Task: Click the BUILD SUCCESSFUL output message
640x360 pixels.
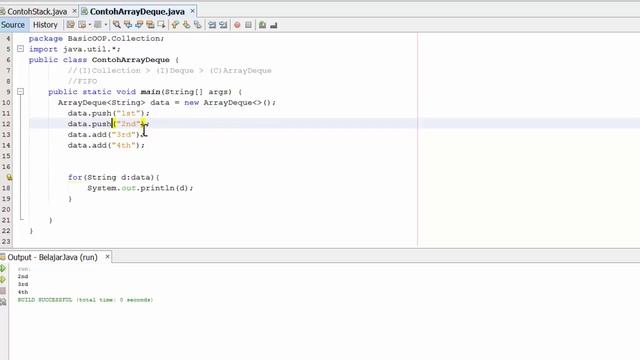Action: [85, 300]
